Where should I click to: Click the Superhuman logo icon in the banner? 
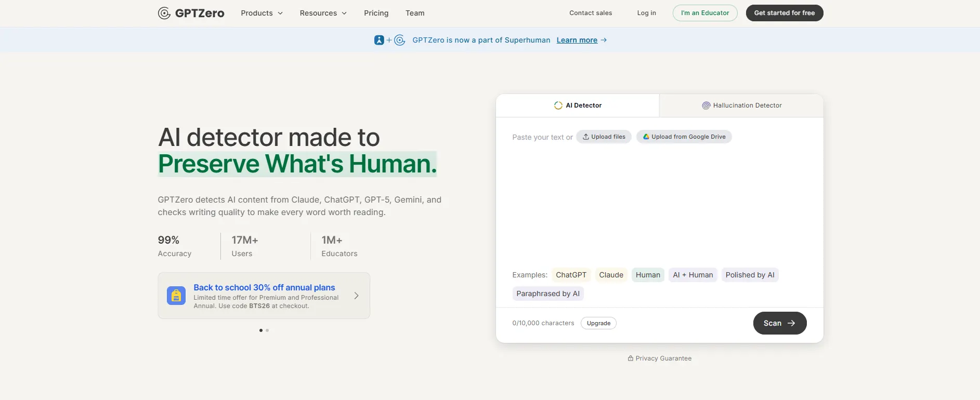379,40
